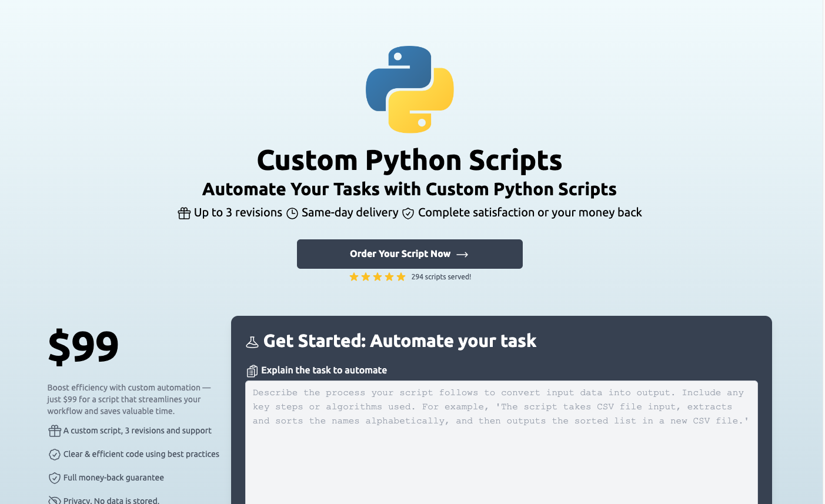Click the shield icon beside Full money-back guarantee
825x504 pixels.
coord(55,478)
